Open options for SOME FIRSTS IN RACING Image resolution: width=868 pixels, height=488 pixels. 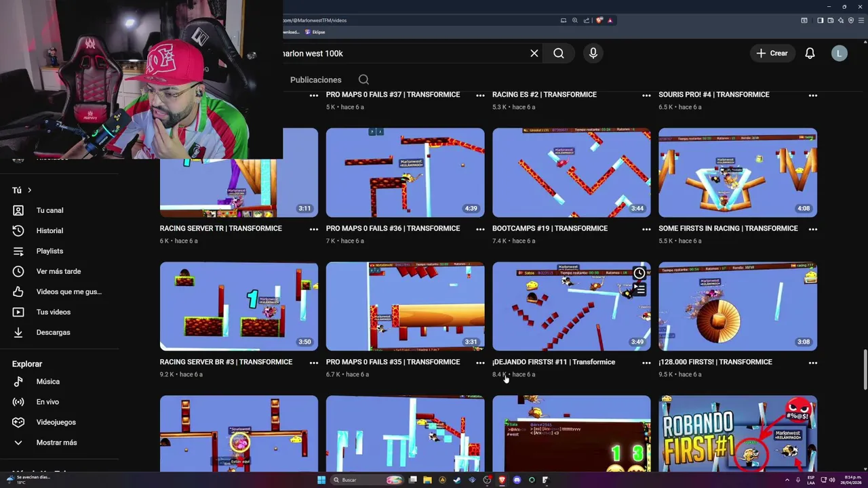pos(812,229)
